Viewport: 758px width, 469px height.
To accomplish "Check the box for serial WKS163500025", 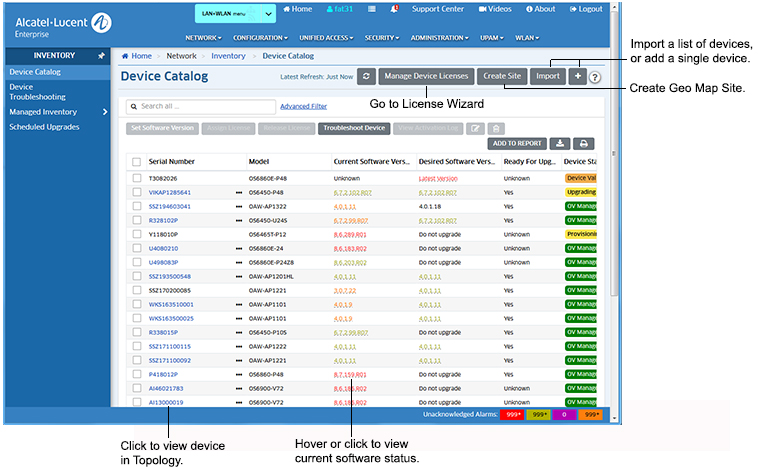I will pyautogui.click(x=137, y=319).
